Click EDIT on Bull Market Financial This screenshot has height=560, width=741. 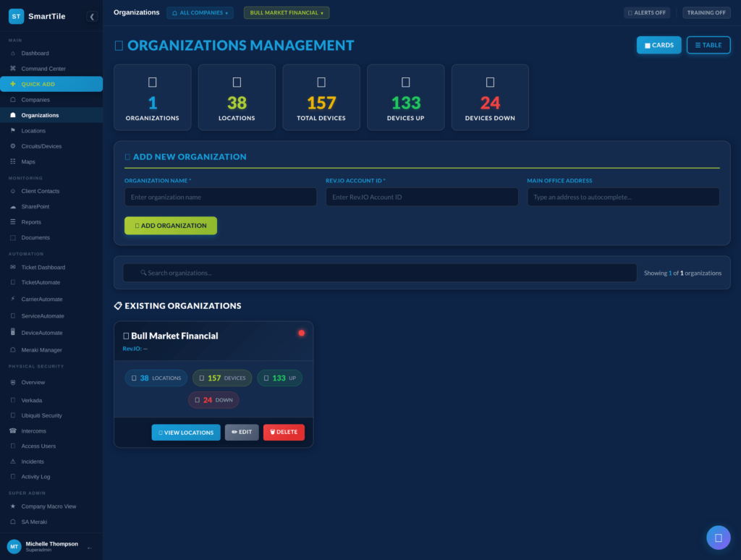(242, 433)
